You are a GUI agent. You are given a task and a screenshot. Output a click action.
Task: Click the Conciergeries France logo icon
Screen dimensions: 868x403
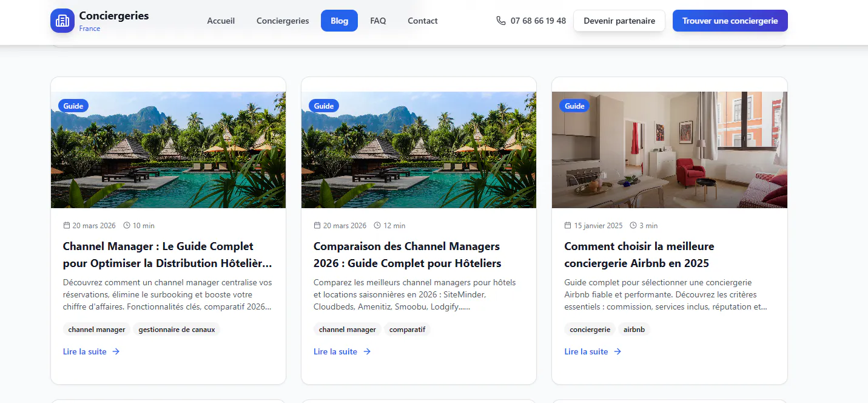pyautogui.click(x=62, y=21)
